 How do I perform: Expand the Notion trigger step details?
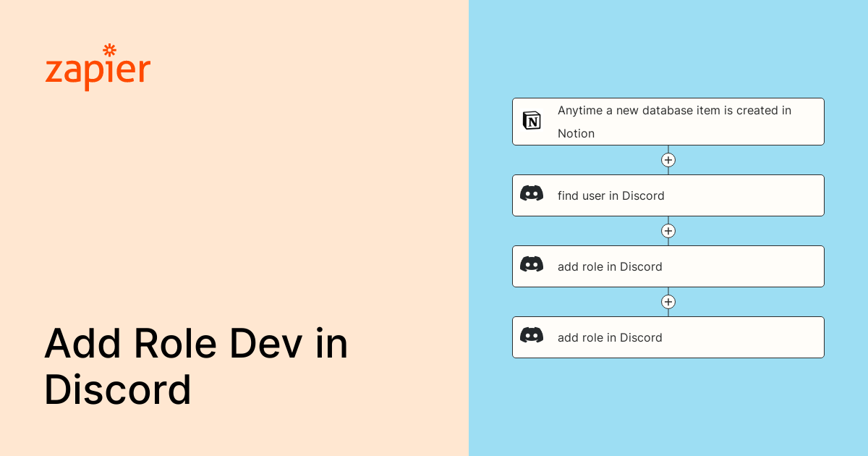pos(668,122)
